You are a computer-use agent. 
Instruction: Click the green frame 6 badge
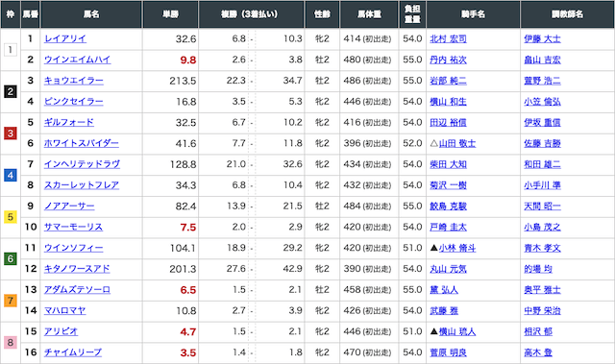pos(11,259)
